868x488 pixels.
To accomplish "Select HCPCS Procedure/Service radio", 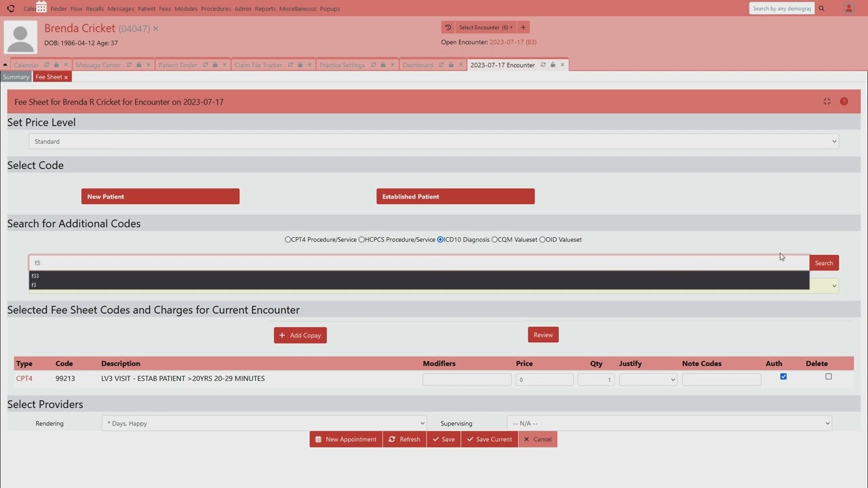I will tap(361, 239).
